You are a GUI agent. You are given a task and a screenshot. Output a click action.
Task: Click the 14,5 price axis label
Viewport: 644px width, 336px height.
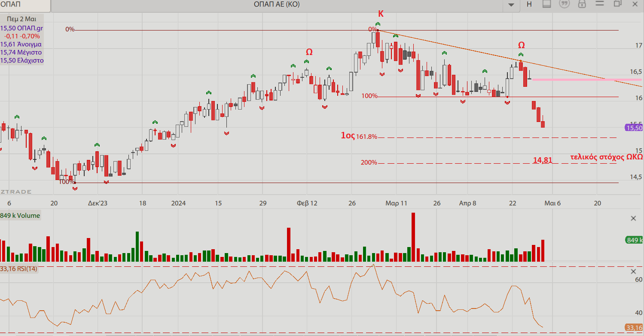point(636,177)
